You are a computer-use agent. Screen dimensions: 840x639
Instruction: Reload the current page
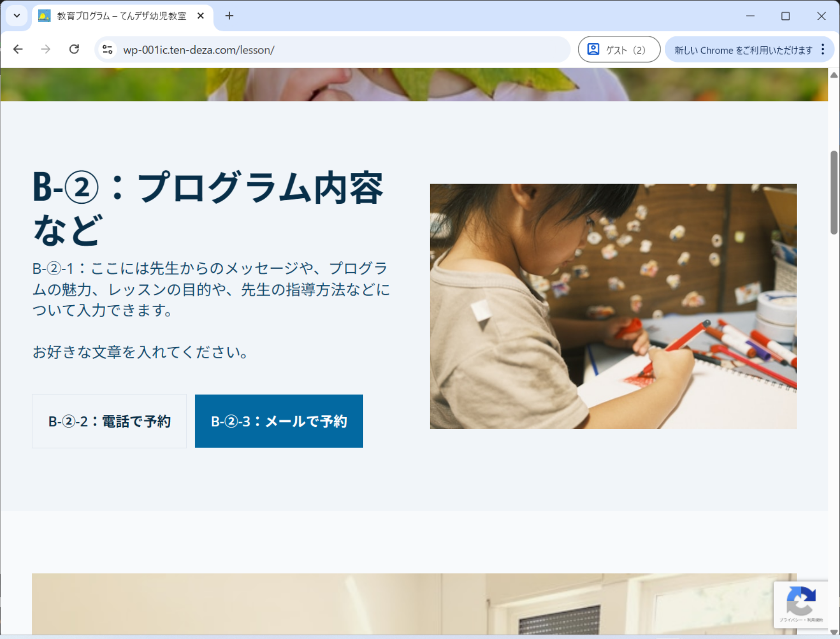[x=74, y=49]
